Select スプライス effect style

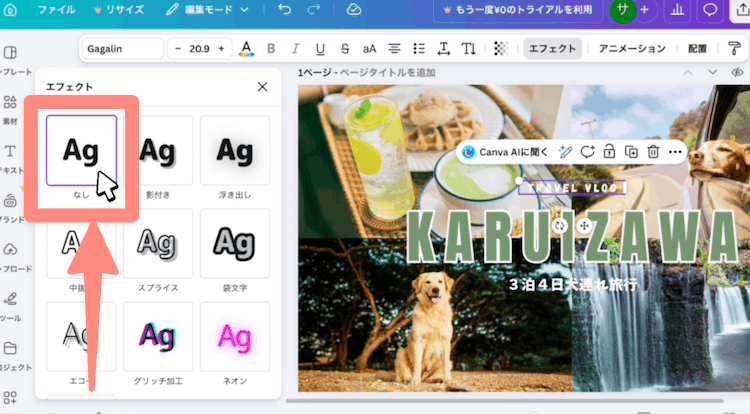click(x=158, y=243)
